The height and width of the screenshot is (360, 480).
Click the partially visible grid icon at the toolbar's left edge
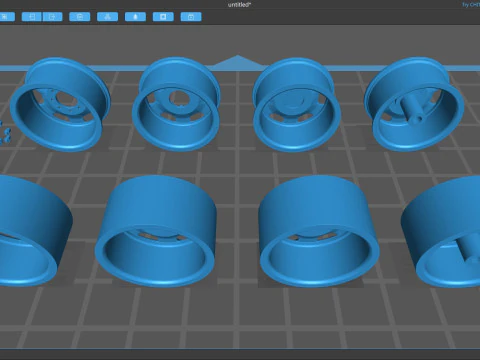click(x=7, y=17)
